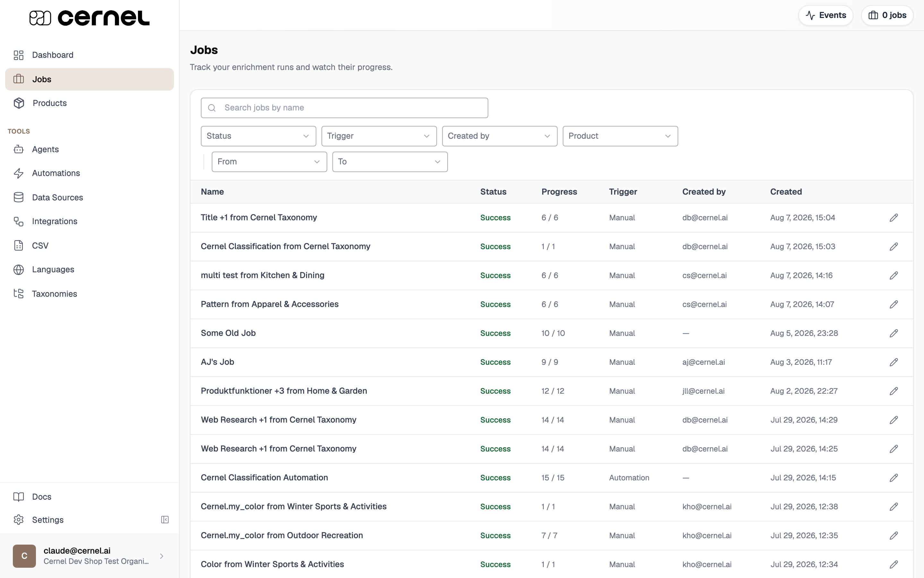
Task: Open the Product filter dropdown
Action: [620, 136]
